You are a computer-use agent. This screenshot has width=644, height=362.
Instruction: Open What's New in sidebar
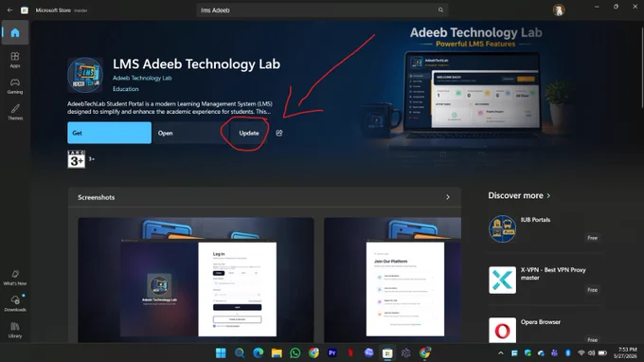(15, 278)
